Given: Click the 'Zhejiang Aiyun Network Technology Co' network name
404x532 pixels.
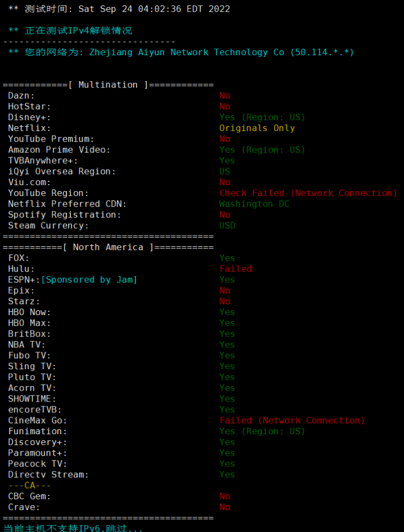Looking at the screenshot, I should coord(187,52).
